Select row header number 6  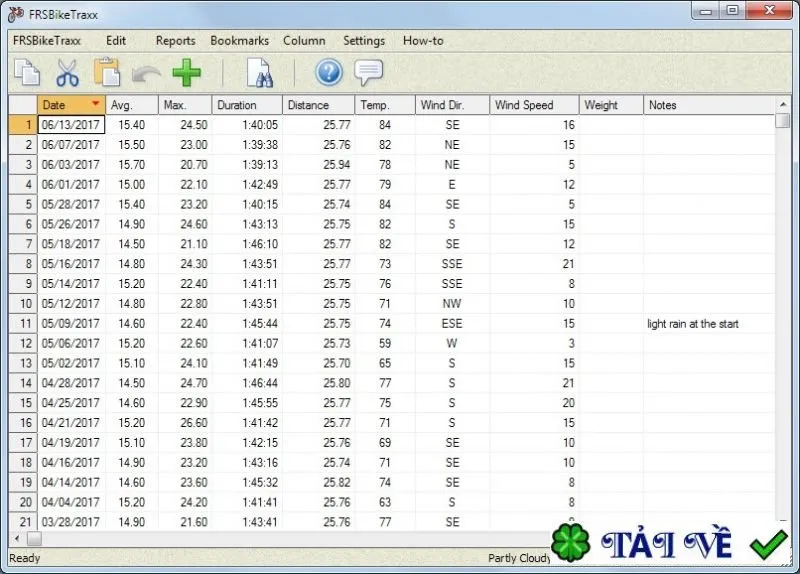[23, 224]
